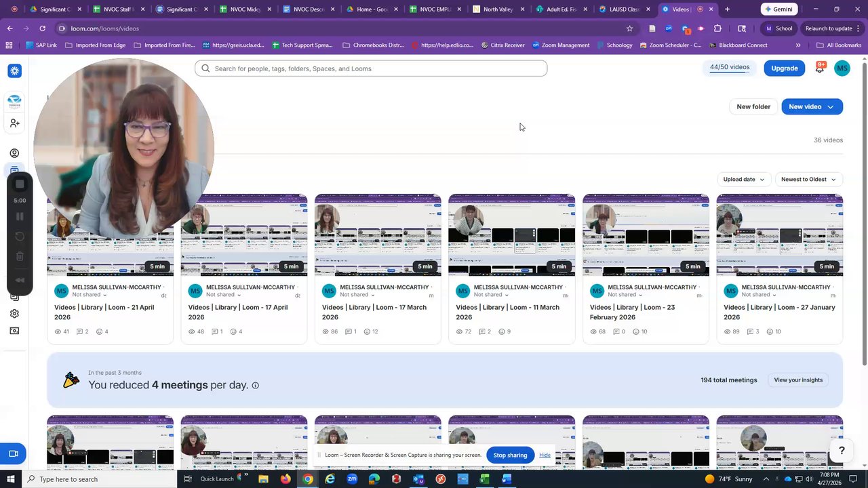Open the notifications bell icon
The width and height of the screenshot is (868, 488).
[x=819, y=68]
